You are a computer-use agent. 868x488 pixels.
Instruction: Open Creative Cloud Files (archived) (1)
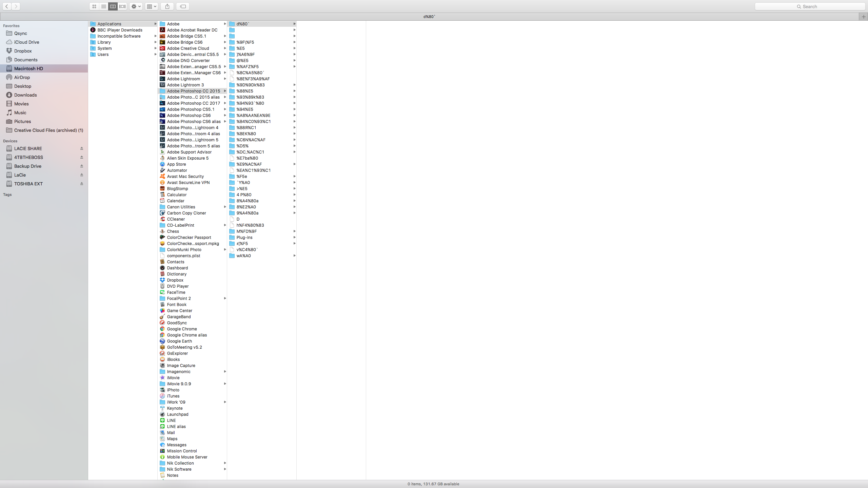(48, 130)
